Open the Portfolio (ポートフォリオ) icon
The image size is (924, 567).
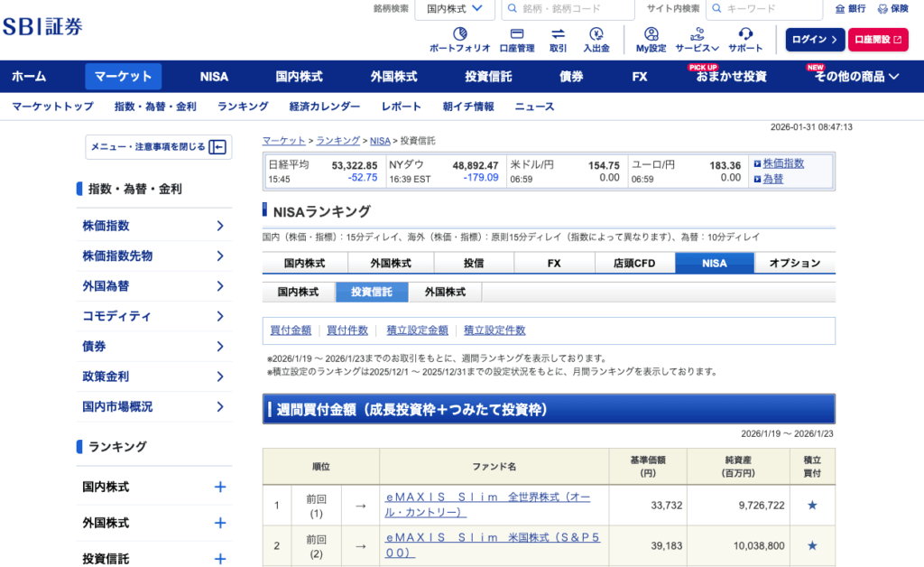pyautogui.click(x=459, y=40)
